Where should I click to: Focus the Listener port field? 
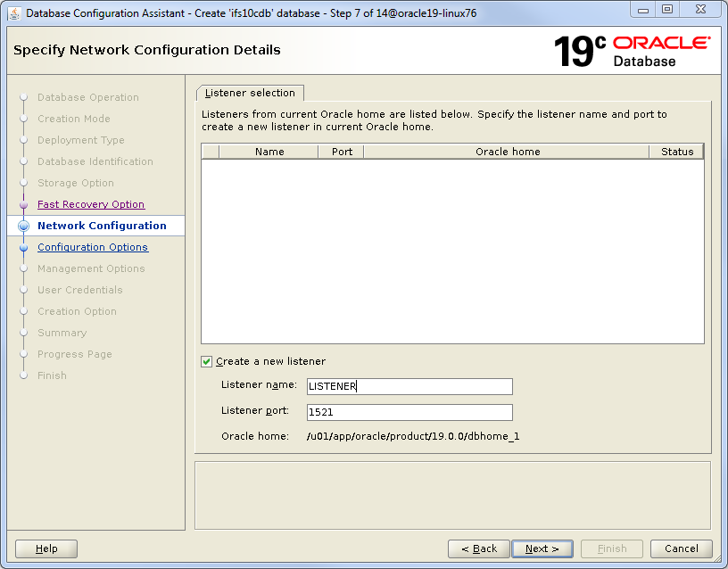point(409,412)
